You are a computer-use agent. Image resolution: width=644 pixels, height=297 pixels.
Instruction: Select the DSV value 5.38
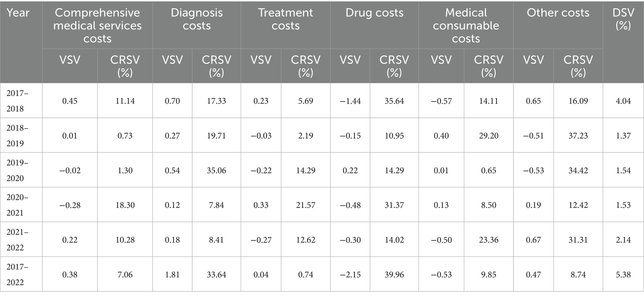click(623, 275)
